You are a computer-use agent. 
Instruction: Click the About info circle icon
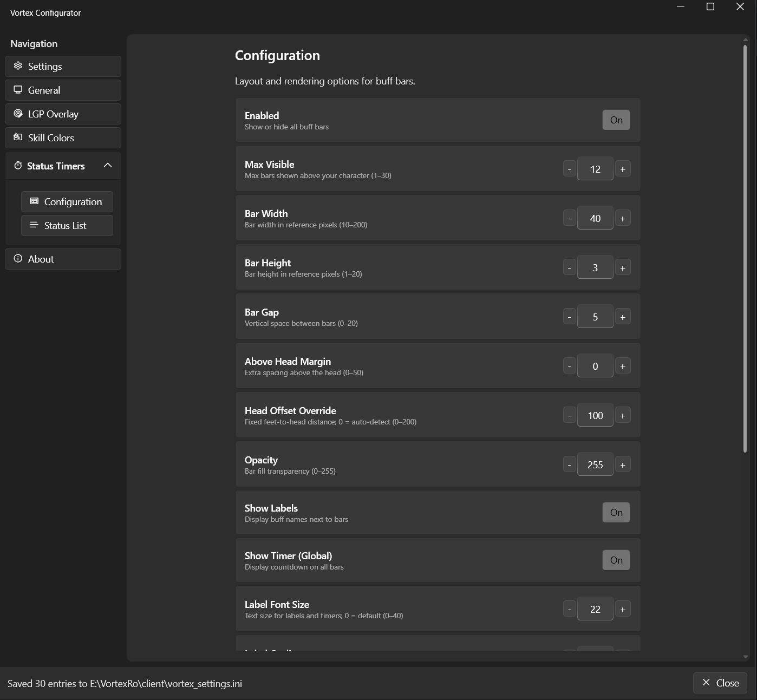click(x=18, y=259)
